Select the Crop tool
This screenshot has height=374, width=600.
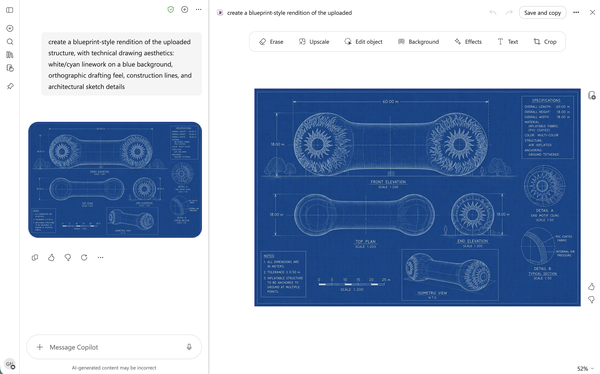(545, 42)
